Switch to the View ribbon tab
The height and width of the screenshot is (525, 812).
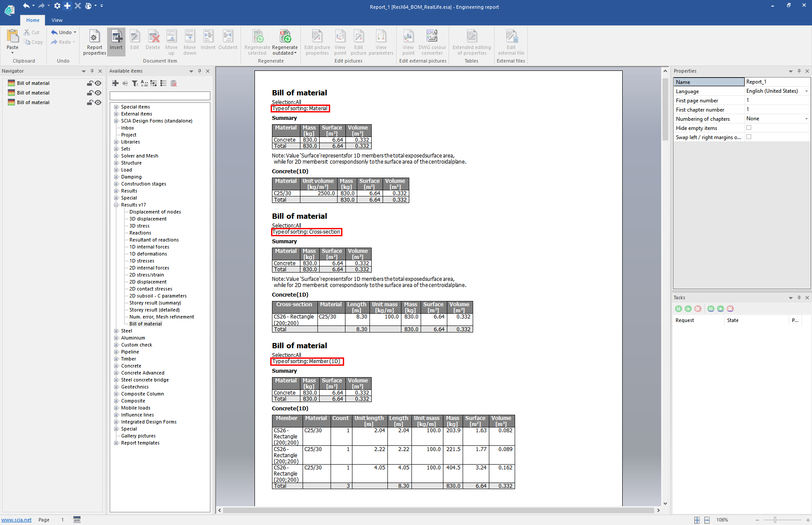tap(57, 20)
